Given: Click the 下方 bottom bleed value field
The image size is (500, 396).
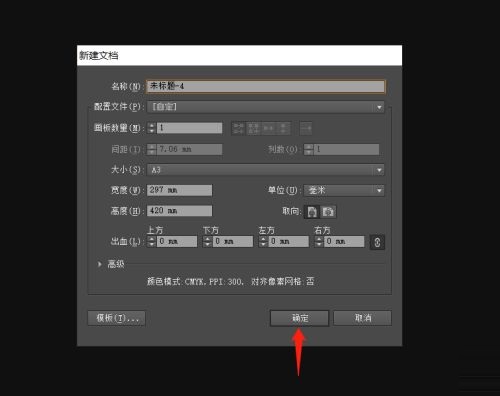Looking at the screenshot, I should (233, 242).
